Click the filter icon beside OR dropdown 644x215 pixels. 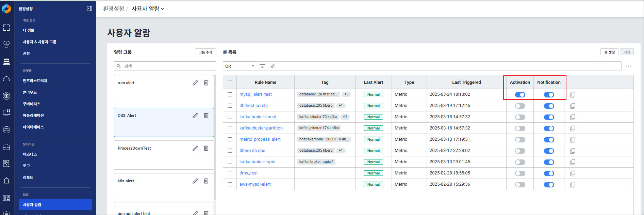coord(262,66)
